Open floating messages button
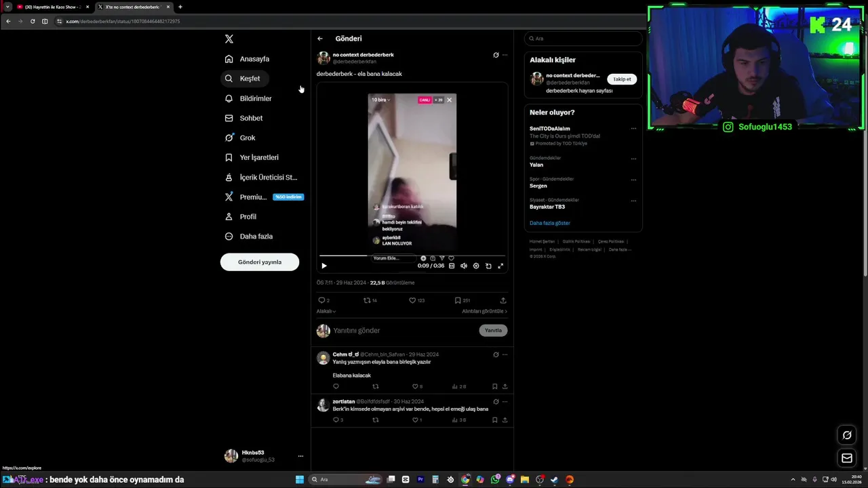Viewport: 868px width, 488px height. tap(846, 458)
